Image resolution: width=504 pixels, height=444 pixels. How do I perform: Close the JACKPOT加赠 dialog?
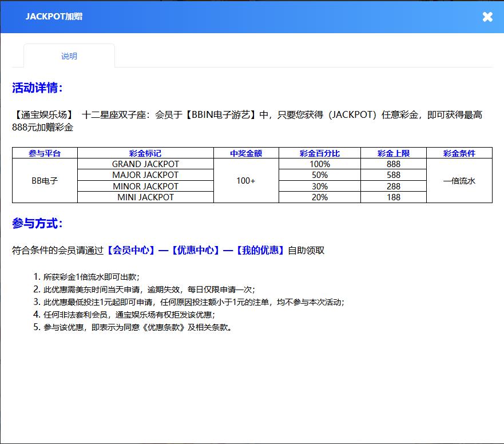coord(487,17)
